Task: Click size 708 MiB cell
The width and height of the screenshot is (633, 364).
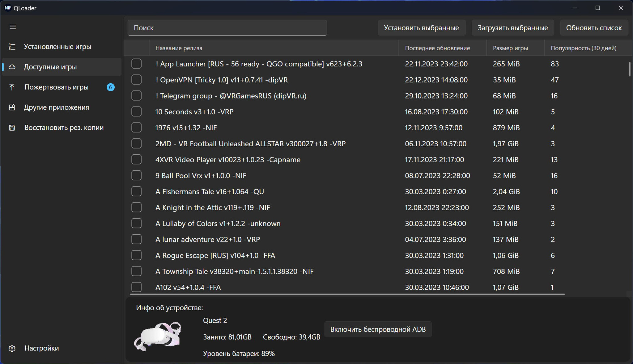Action: [x=506, y=271]
